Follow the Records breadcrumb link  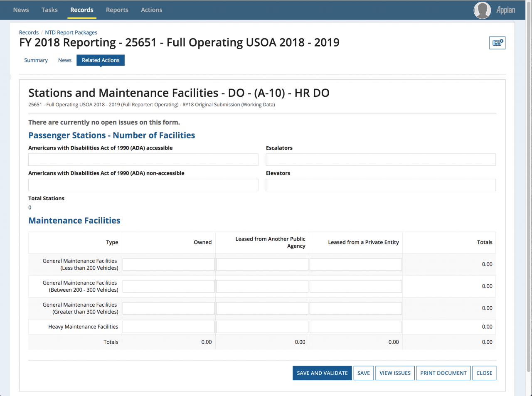point(29,32)
